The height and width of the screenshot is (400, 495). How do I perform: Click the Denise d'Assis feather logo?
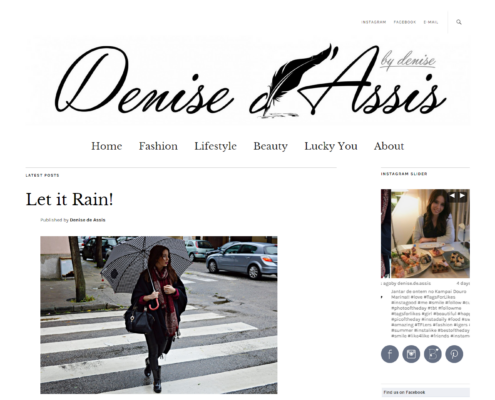248,81
